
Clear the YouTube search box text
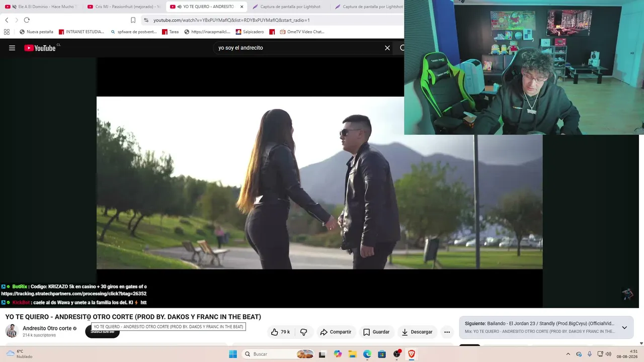click(x=387, y=48)
